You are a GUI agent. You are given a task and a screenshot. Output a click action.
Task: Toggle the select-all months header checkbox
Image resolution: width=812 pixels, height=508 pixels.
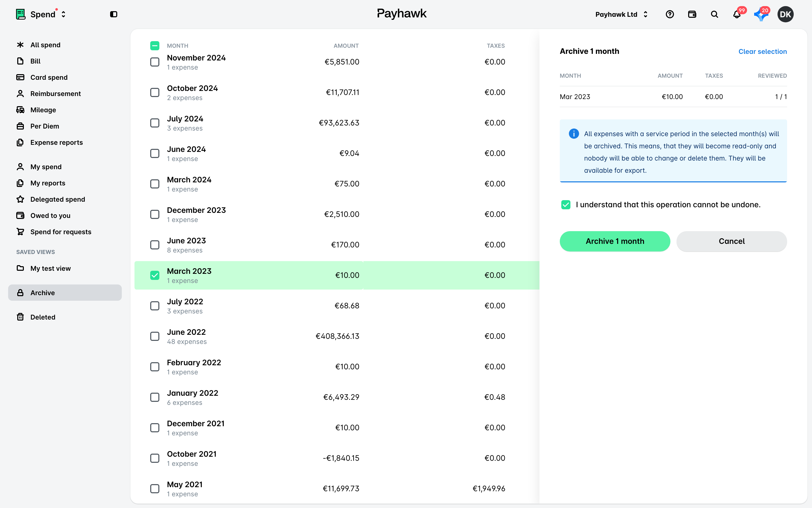pos(155,46)
